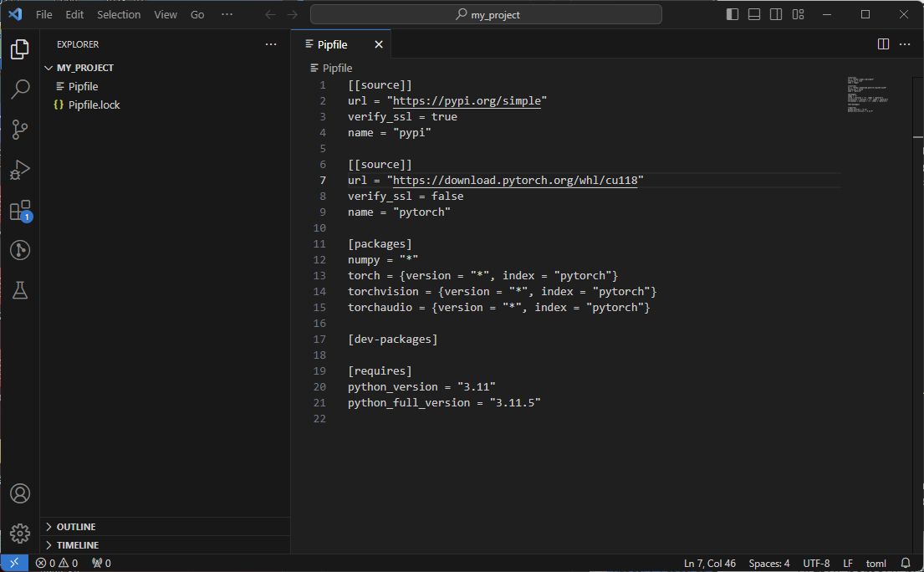The height and width of the screenshot is (572, 924).
Task: Open the View menu
Action: coord(166,15)
